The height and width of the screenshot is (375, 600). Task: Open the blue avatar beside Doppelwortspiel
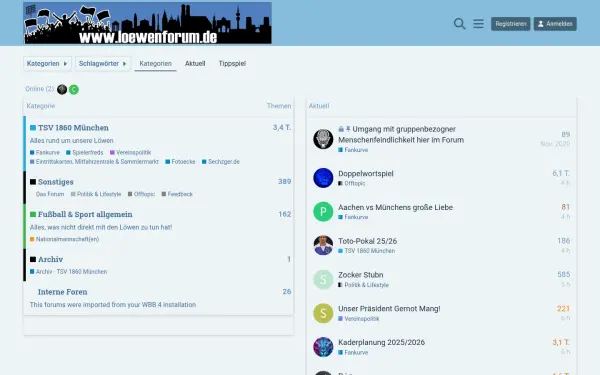click(323, 178)
